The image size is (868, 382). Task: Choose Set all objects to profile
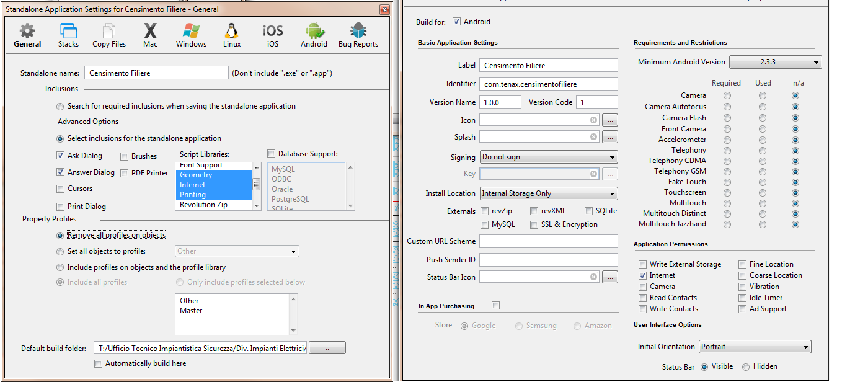click(x=60, y=251)
